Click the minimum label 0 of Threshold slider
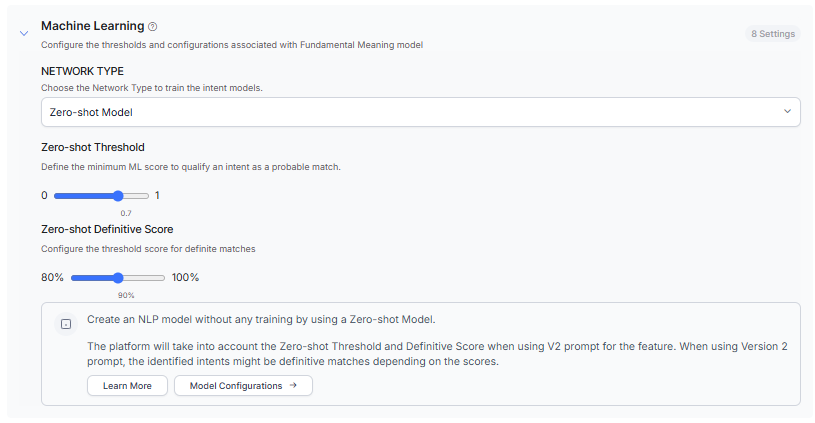This screenshot has height=423, width=815. click(x=44, y=196)
